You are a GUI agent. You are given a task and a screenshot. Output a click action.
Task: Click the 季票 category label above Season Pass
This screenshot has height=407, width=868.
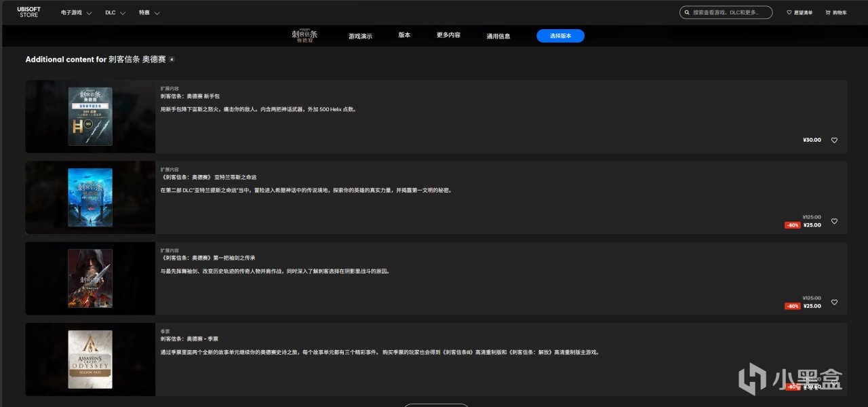pyautogui.click(x=165, y=332)
